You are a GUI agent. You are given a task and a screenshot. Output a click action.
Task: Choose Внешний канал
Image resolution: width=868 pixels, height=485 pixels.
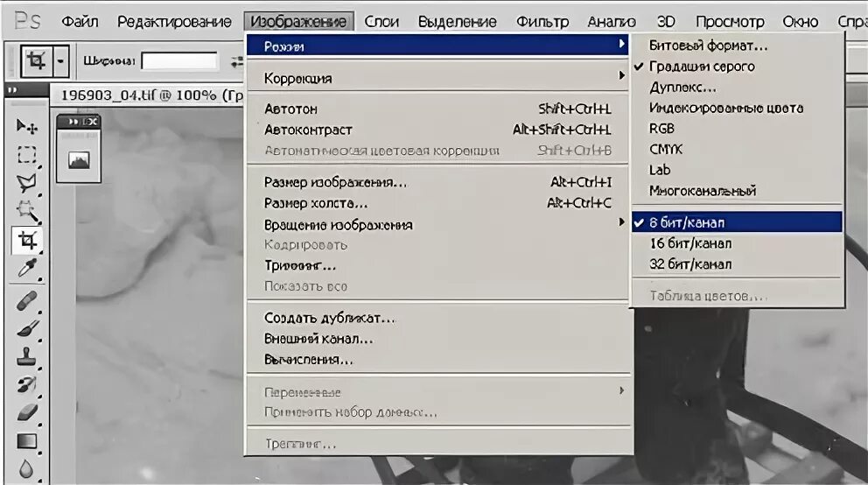pyautogui.click(x=437, y=338)
